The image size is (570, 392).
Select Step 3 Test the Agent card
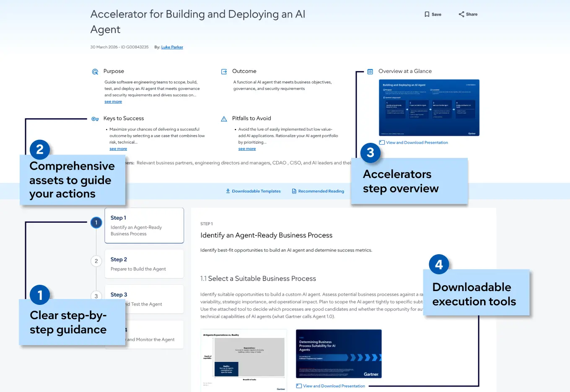(x=144, y=299)
